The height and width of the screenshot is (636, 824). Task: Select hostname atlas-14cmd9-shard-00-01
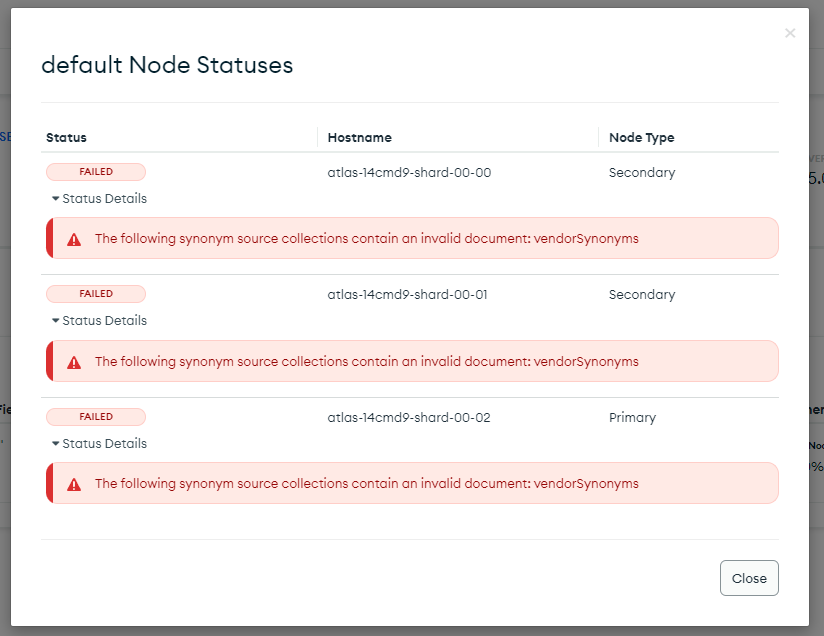[409, 295]
